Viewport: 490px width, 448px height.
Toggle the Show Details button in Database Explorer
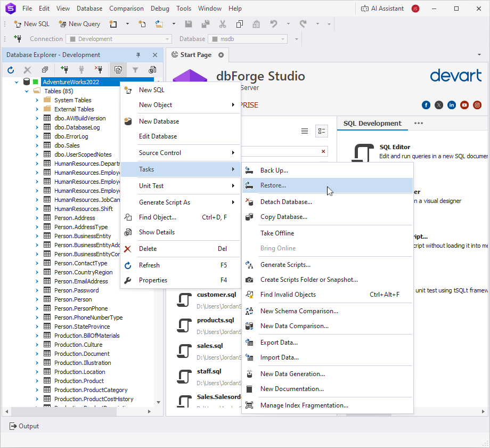pos(118,70)
